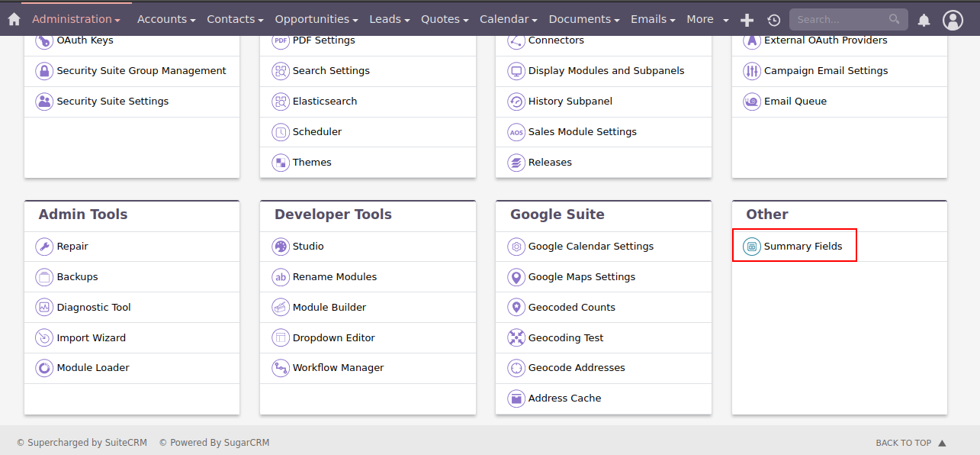Open the Geocoded Counts link
980x455 pixels.
[572, 308]
